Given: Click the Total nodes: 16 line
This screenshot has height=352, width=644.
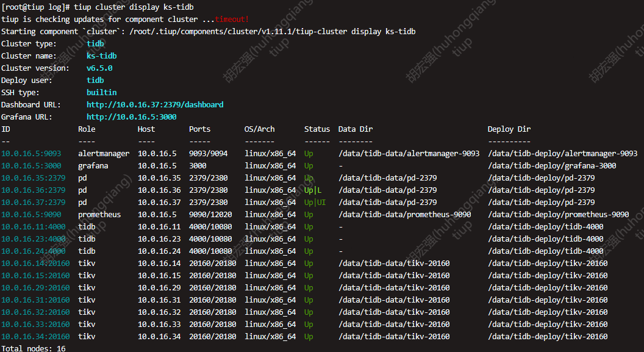Looking at the screenshot, I should point(34,348).
